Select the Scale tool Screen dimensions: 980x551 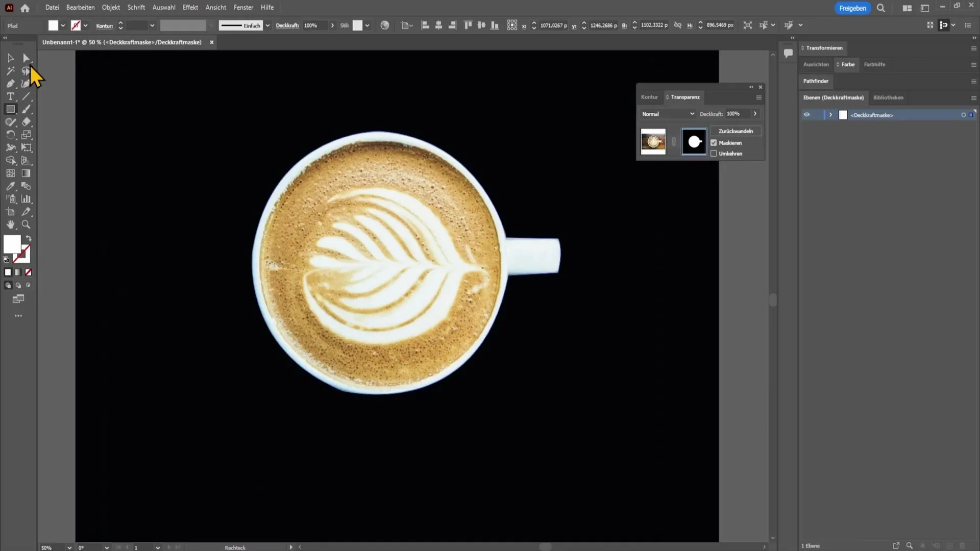(x=26, y=135)
